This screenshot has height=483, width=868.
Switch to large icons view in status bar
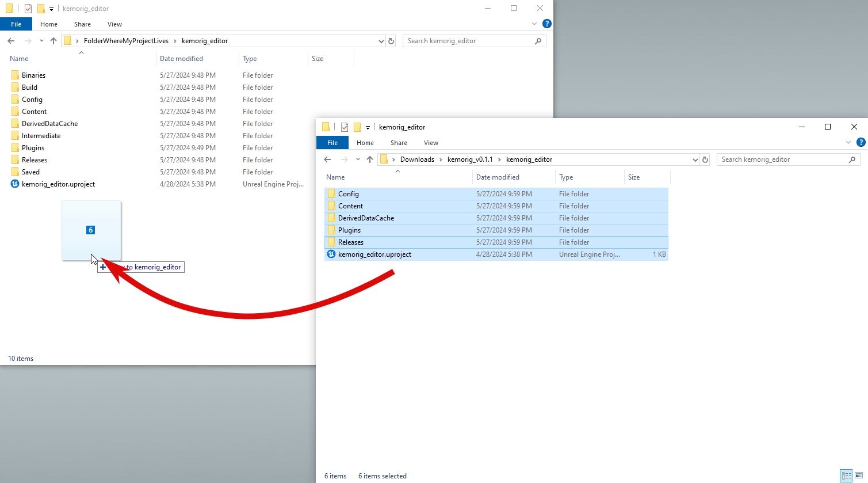point(859,476)
